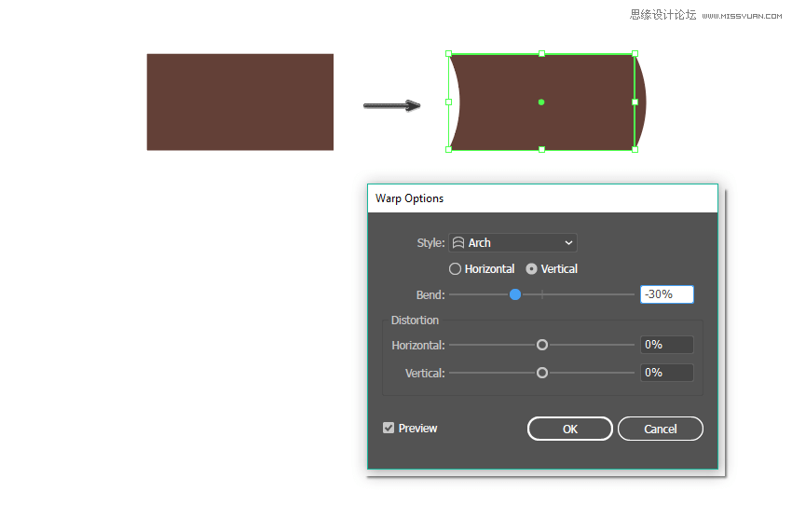Click the bottom-center handle of the warped shape
Screen dimensions: 792x532
(541, 149)
